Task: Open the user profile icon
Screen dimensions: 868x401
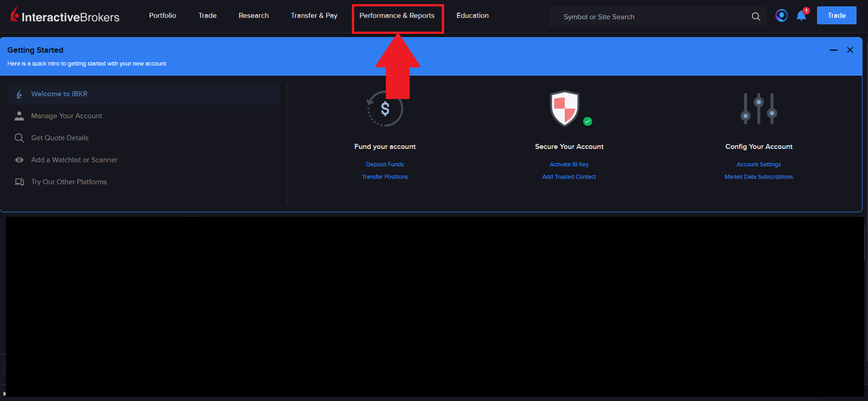Action: point(781,16)
